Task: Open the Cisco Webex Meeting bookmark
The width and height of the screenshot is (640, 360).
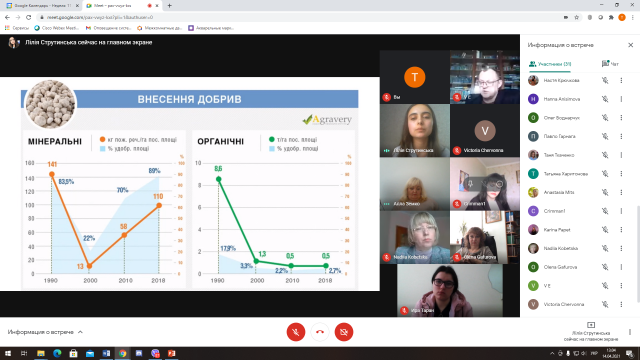Action: coord(57,28)
